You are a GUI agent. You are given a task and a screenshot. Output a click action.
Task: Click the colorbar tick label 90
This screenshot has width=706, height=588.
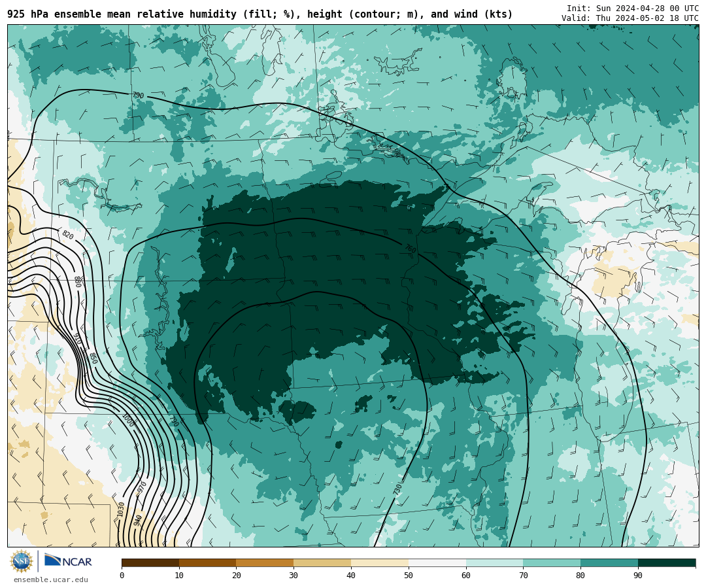pyautogui.click(x=638, y=576)
